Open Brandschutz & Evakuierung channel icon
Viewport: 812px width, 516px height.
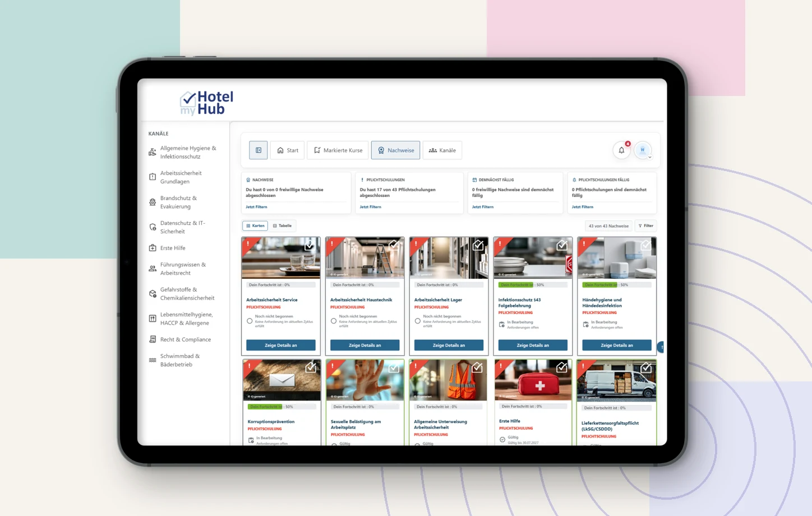tap(153, 202)
